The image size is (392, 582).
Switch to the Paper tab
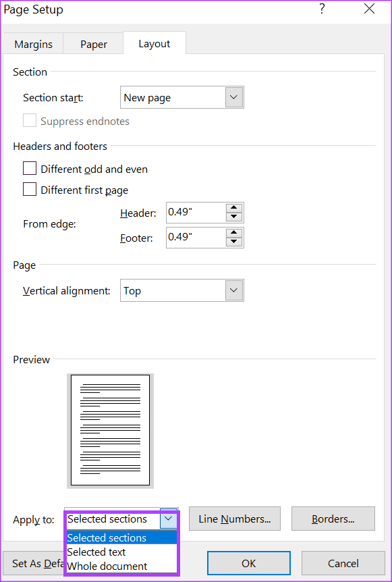tap(93, 43)
